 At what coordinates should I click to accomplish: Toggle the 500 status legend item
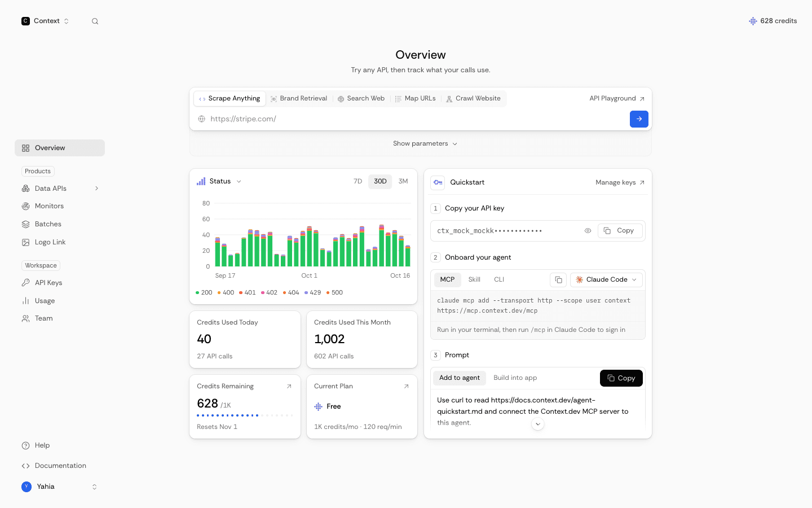point(334,292)
